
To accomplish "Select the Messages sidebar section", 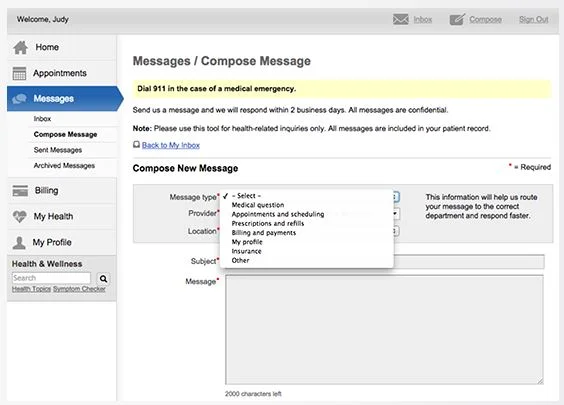I will click(65, 99).
